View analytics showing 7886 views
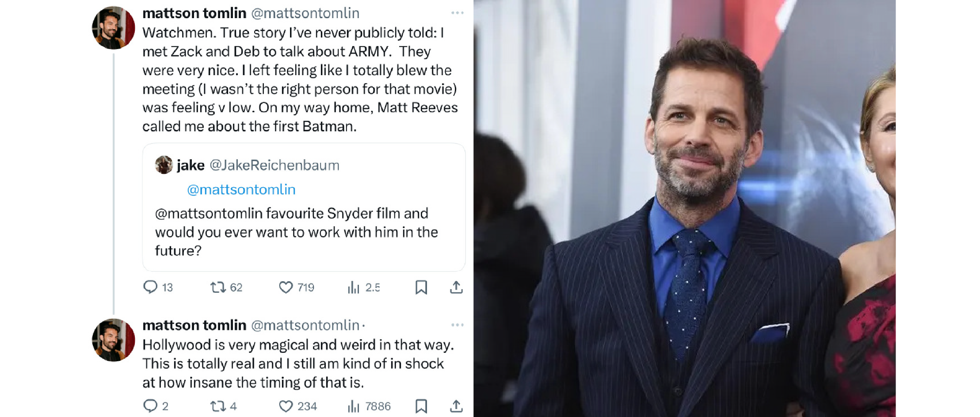980x417 pixels. click(354, 406)
